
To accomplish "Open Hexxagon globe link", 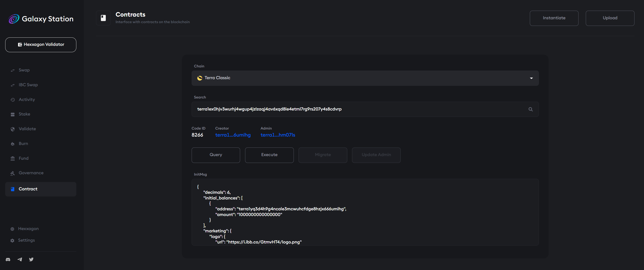I will [x=12, y=229].
